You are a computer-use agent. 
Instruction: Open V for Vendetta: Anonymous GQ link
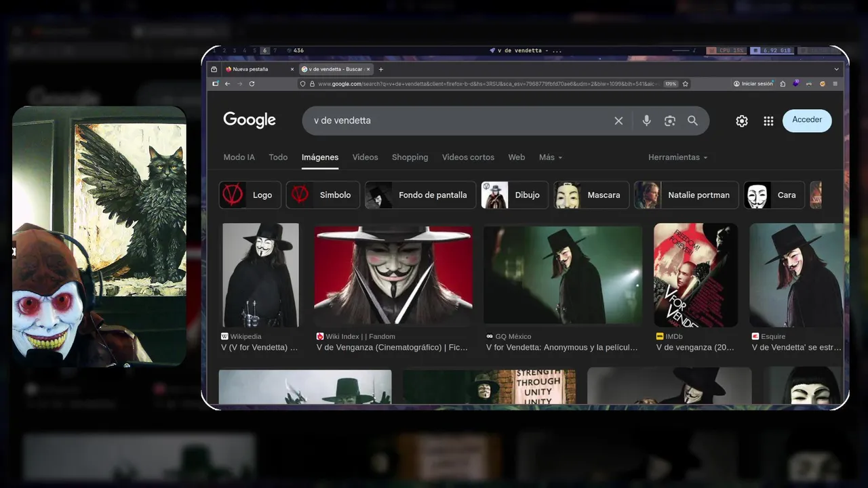pyautogui.click(x=562, y=347)
